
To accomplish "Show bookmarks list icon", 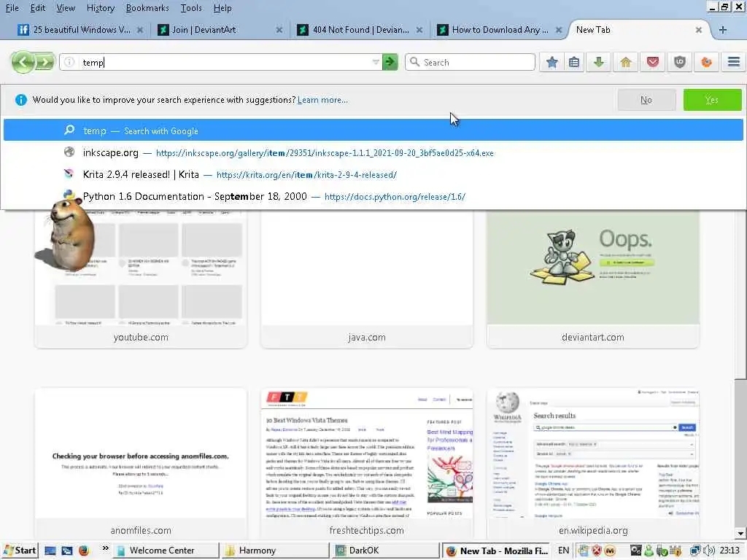I will 574,63.
